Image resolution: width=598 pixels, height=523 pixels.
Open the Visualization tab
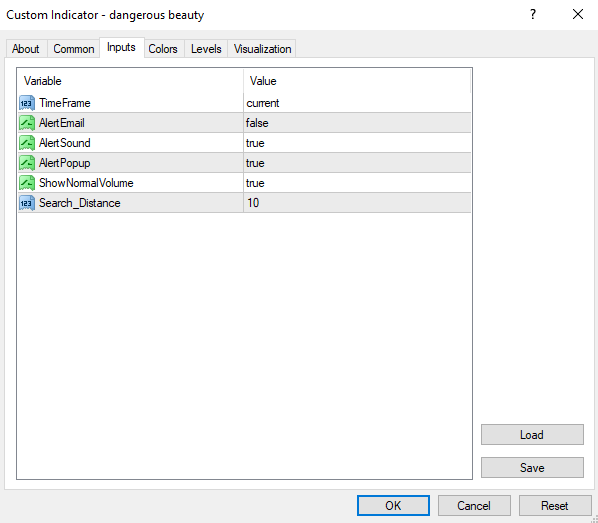coord(262,49)
